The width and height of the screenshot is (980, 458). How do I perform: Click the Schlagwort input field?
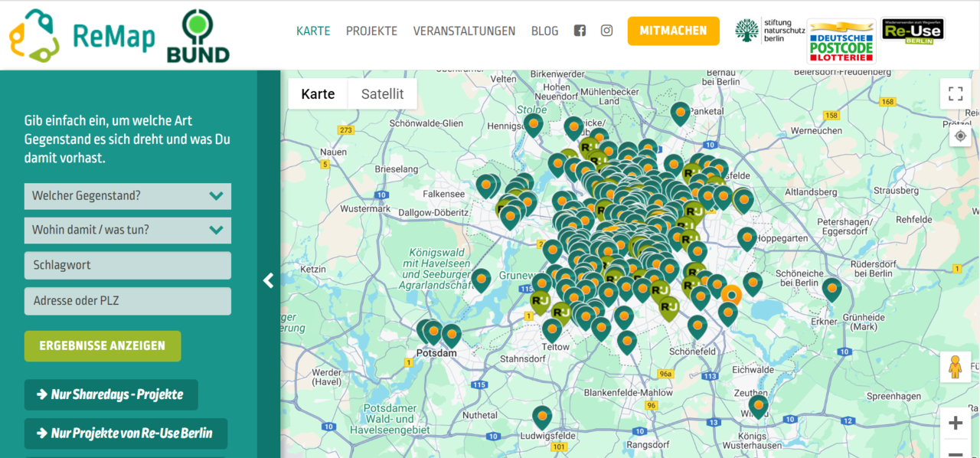[x=128, y=266]
